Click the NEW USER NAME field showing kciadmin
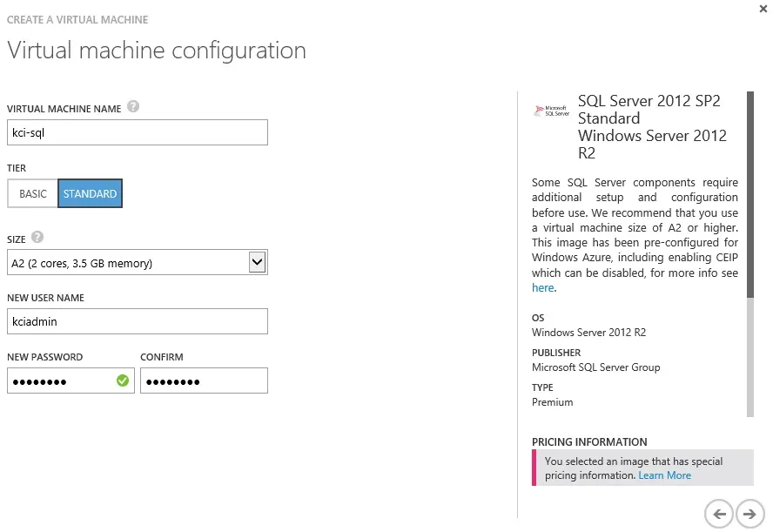The width and height of the screenshot is (773, 532). pyautogui.click(x=137, y=321)
